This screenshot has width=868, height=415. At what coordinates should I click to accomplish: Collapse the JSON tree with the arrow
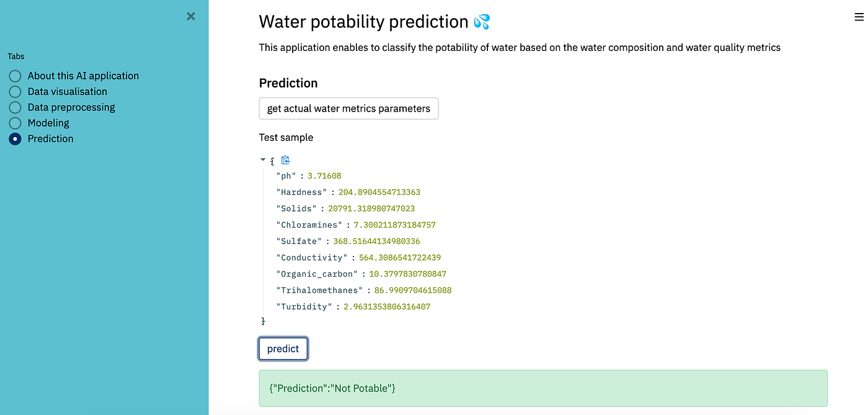tap(263, 160)
